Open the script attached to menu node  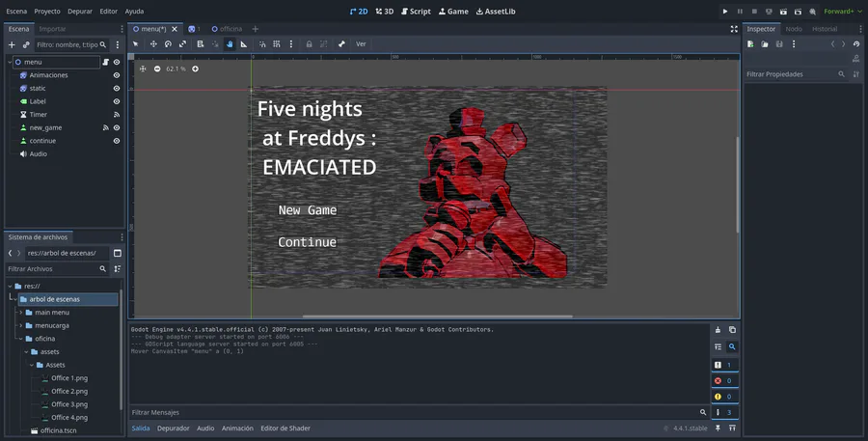coord(106,62)
